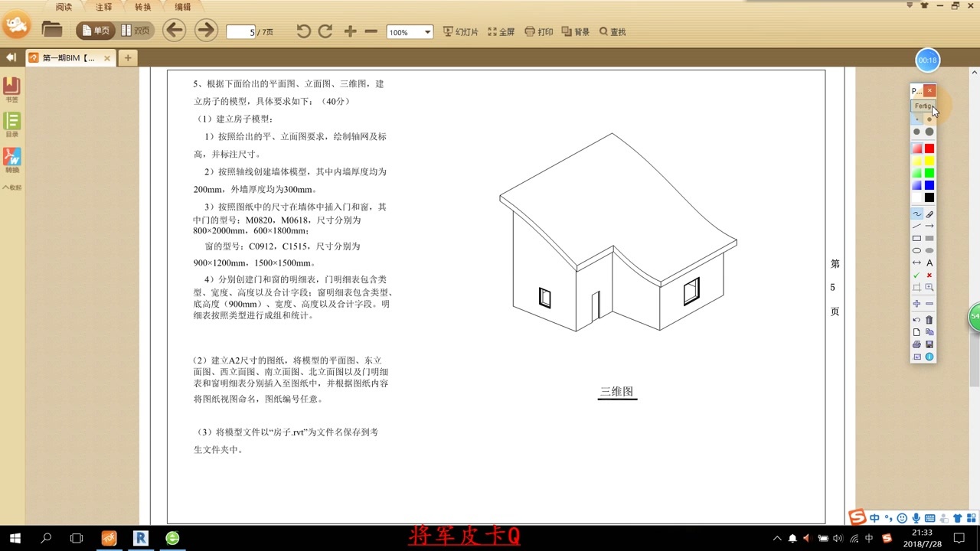The image size is (980, 551).
Task: Pick the solid blue color swatch
Action: point(929,185)
